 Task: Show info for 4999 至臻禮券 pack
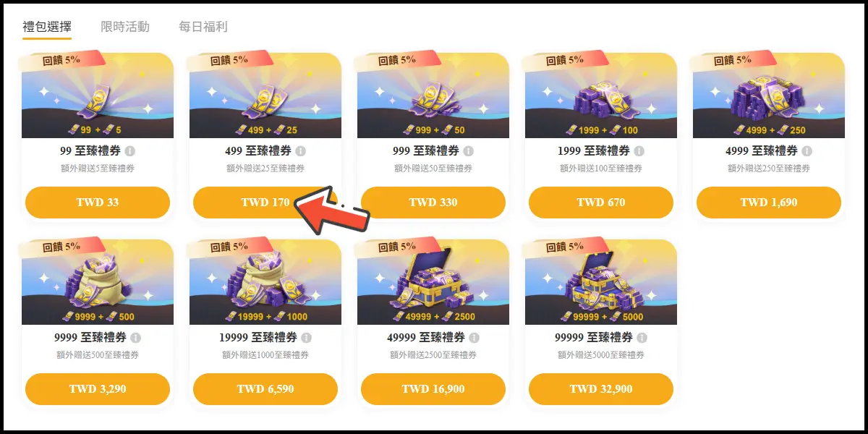pyautogui.click(x=807, y=151)
